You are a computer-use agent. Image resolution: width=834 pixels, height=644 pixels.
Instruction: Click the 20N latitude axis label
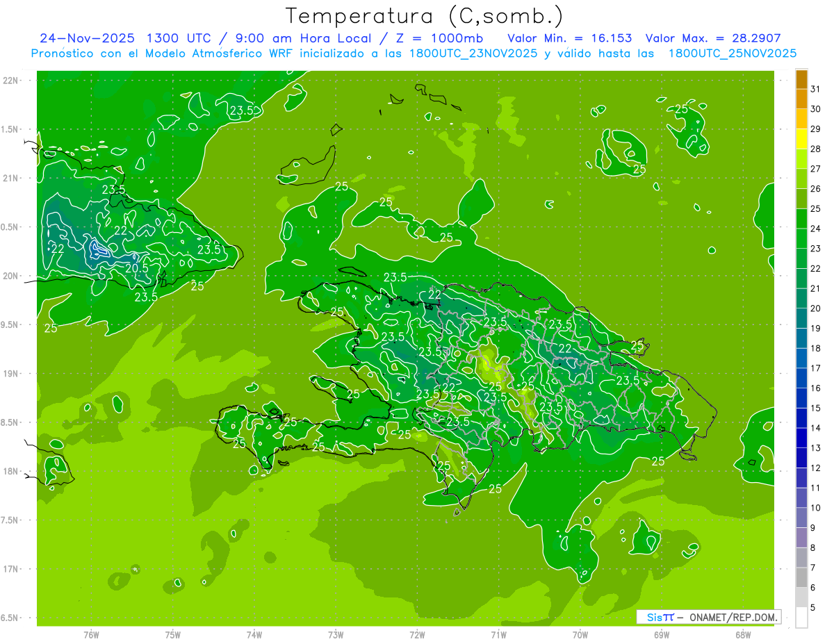10,276
